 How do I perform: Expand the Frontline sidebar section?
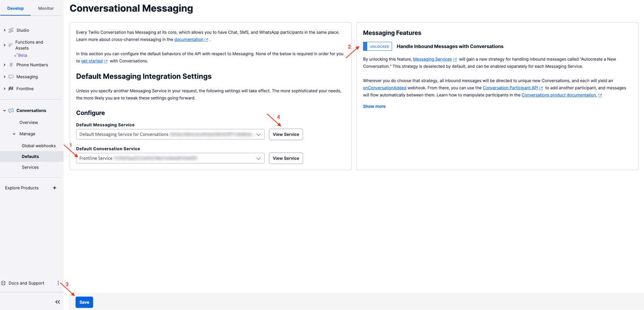[x=4, y=89]
